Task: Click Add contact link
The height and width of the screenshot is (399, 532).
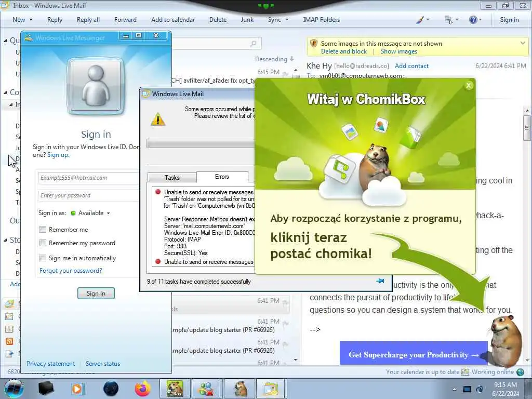Action: [411, 66]
